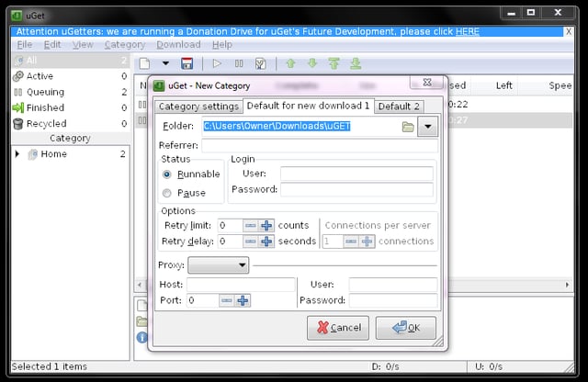Screen dimensions: 588x382
Task: Increase the Retry limit value
Action: [266, 225]
